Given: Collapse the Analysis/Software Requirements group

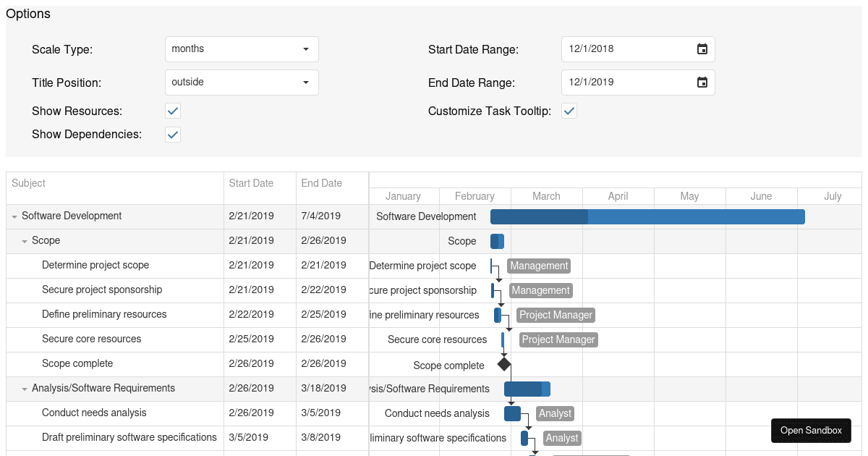Looking at the screenshot, I should pyautogui.click(x=25, y=389).
